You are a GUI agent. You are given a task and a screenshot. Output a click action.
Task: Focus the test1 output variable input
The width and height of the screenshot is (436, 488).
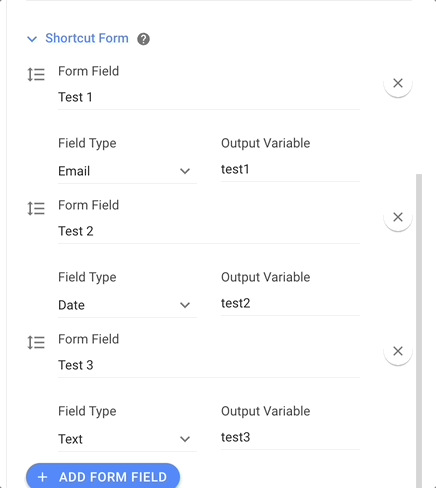[x=290, y=169]
